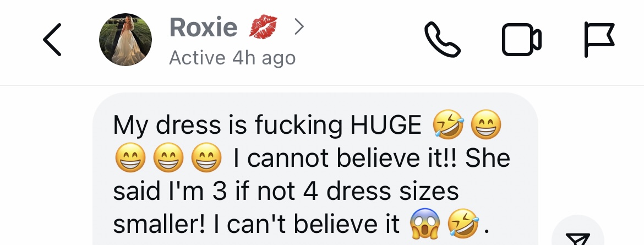
Task: Click the last rolling-laughing emoji before the period
Action: (463, 224)
